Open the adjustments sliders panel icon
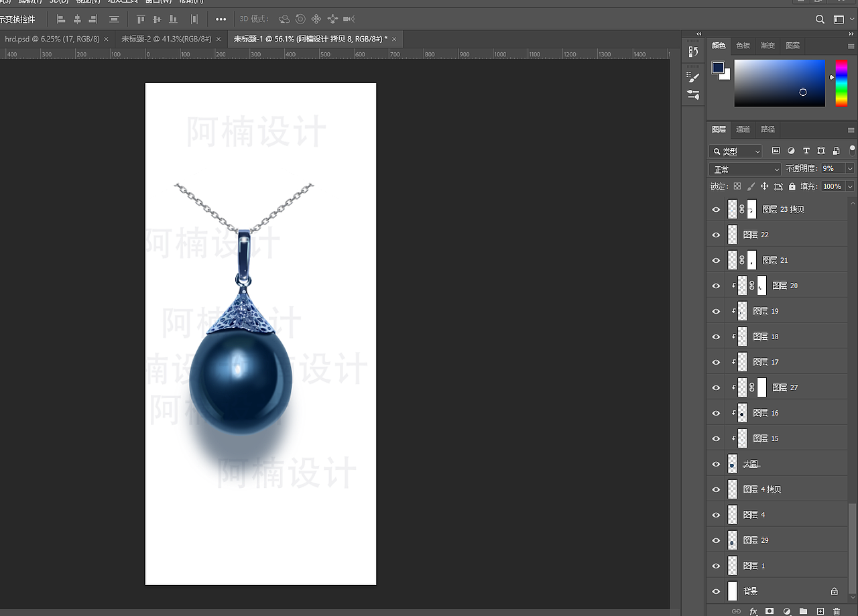This screenshot has height=616, width=858. click(694, 95)
